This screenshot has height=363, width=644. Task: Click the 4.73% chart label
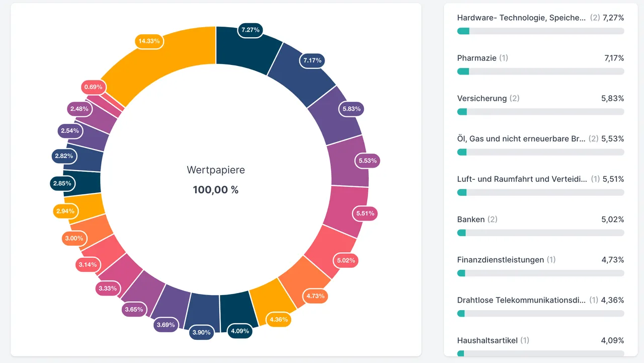(315, 296)
